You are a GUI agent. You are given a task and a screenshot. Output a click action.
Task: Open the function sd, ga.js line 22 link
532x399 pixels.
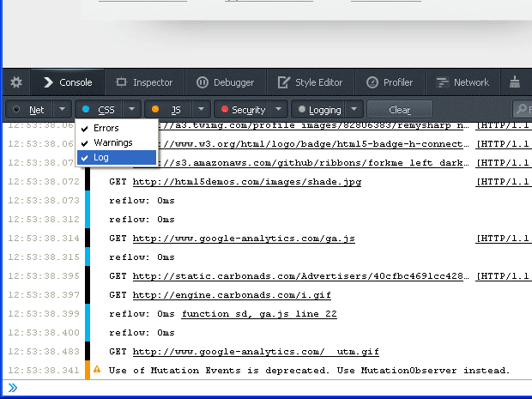point(259,314)
